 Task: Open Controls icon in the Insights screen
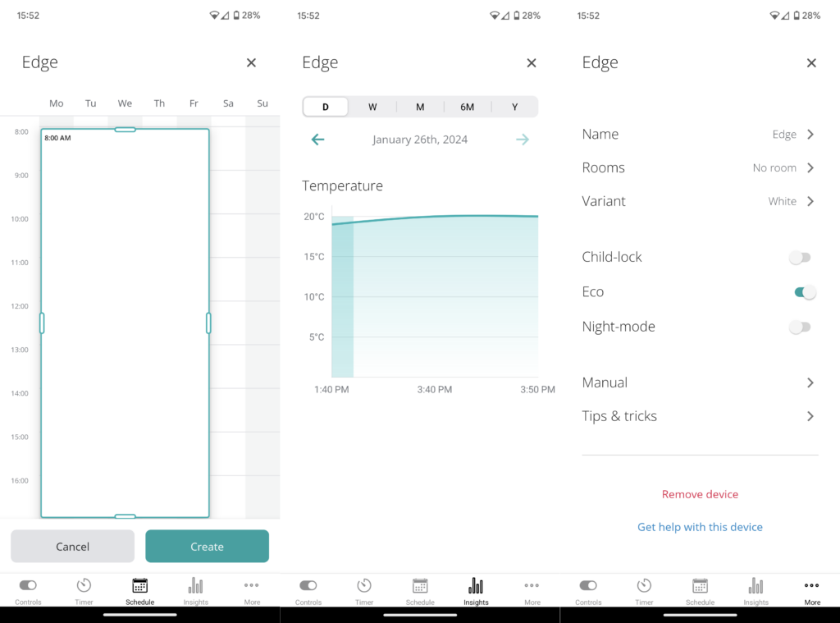tap(308, 585)
